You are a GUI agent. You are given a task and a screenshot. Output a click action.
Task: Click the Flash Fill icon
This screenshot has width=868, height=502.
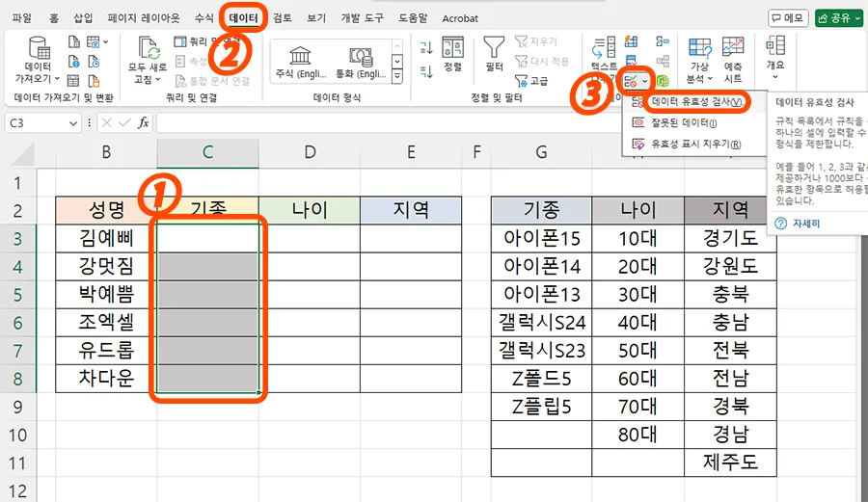point(631,41)
